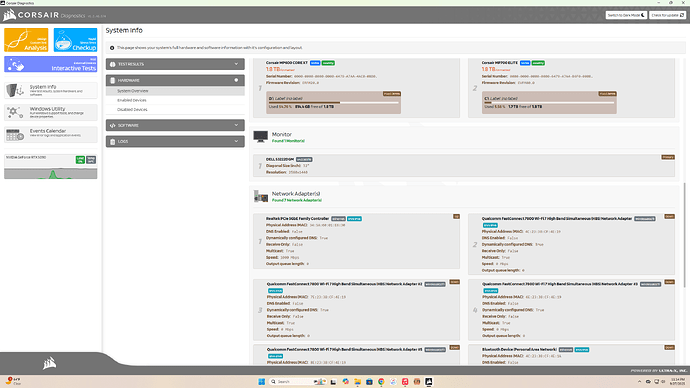Screen dimensions: 690x388
Task: Click the Hardware header icon
Action: click(113, 81)
